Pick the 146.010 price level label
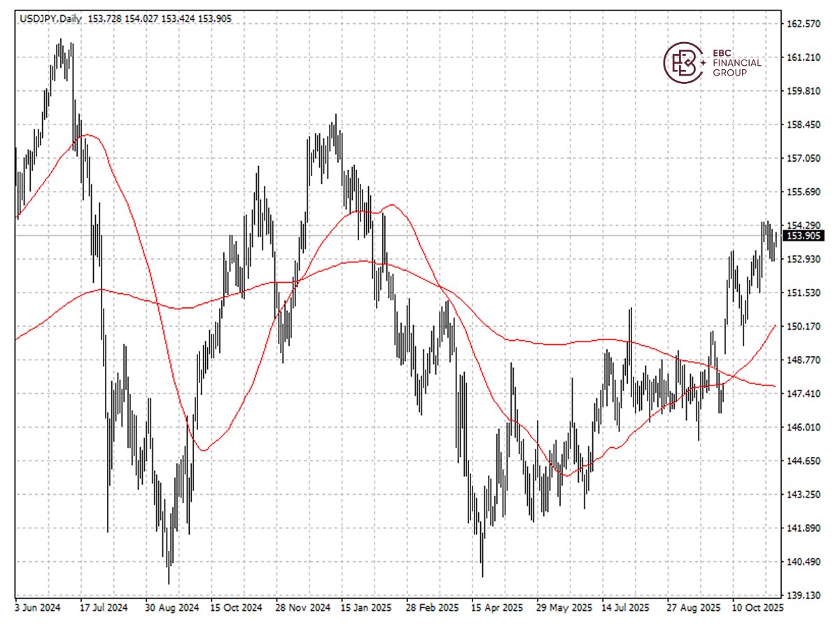 802,427
